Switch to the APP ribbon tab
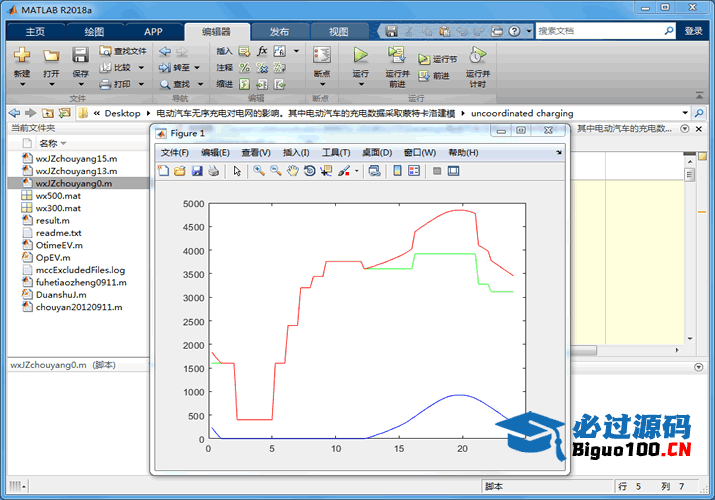The width and height of the screenshot is (715, 500). [x=153, y=31]
